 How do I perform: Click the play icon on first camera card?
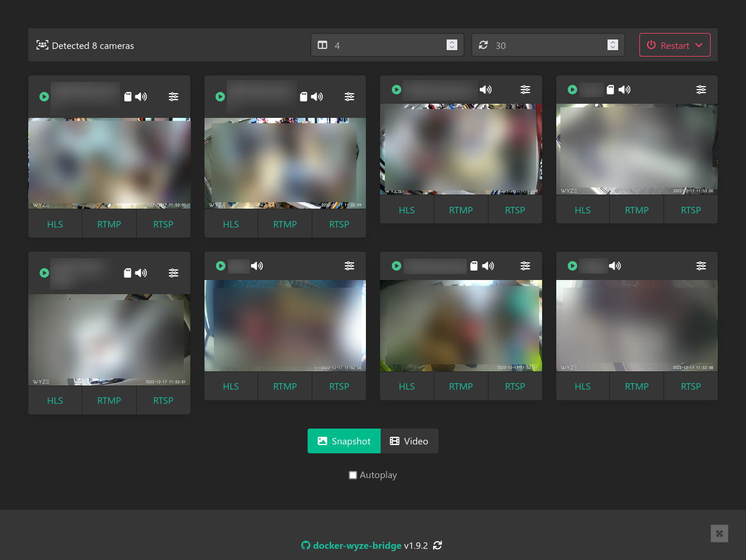point(44,97)
